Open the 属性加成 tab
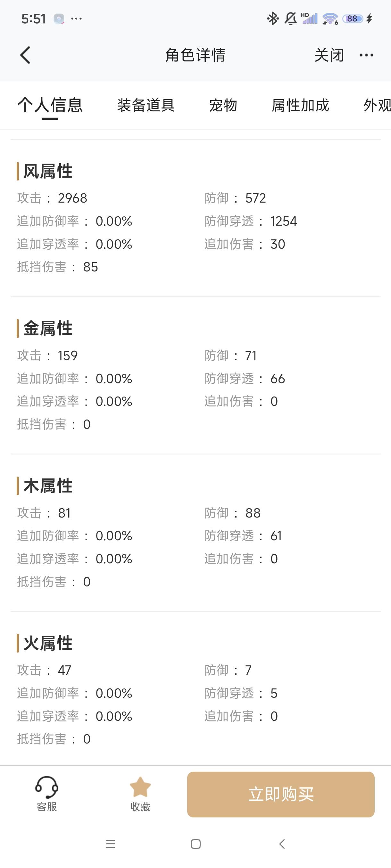 (x=300, y=105)
